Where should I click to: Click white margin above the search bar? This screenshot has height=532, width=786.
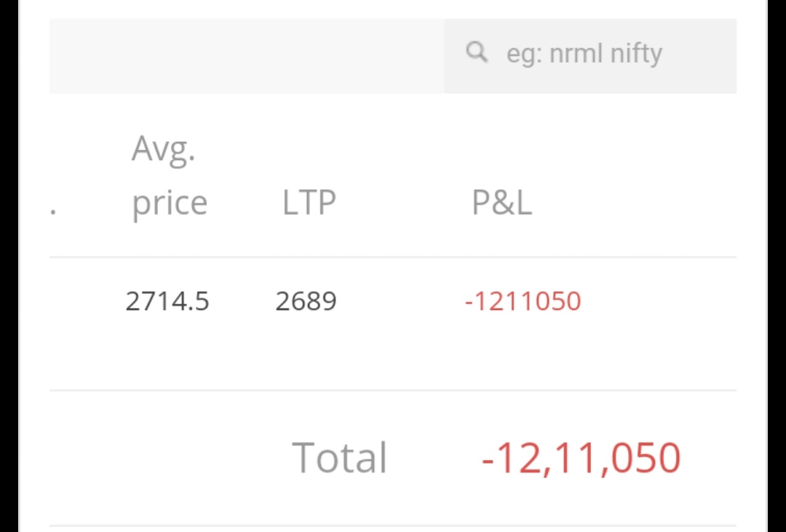[x=393, y=9]
